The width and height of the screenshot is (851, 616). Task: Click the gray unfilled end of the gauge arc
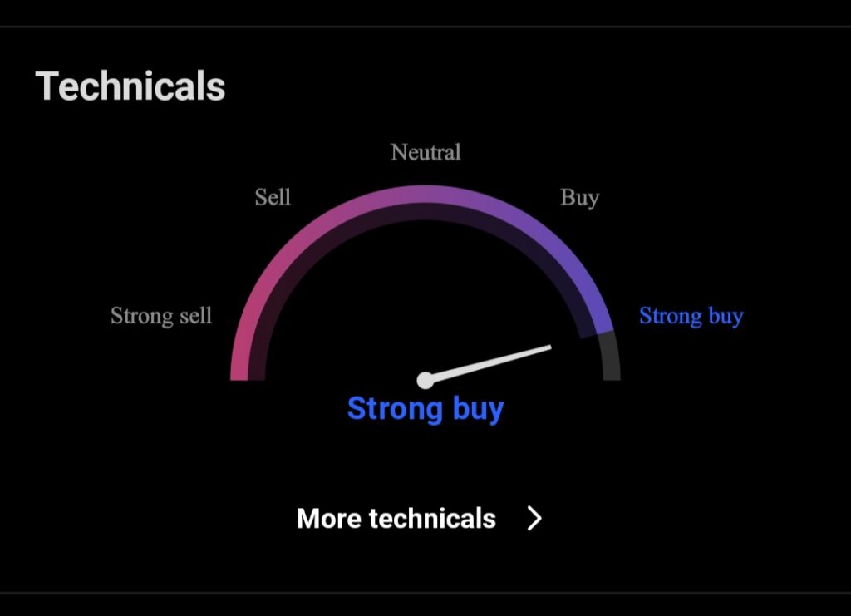(x=610, y=357)
